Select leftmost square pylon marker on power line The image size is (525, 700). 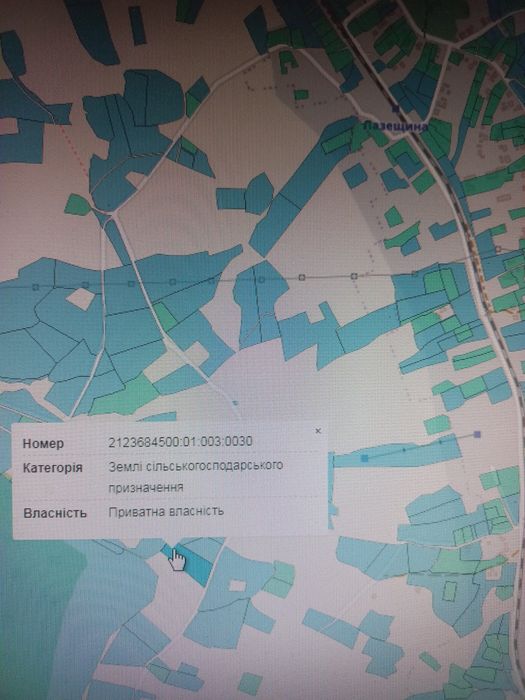coord(36,287)
